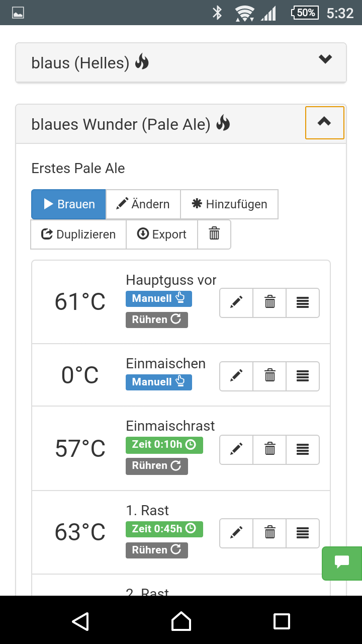Export the recipe

click(x=161, y=234)
